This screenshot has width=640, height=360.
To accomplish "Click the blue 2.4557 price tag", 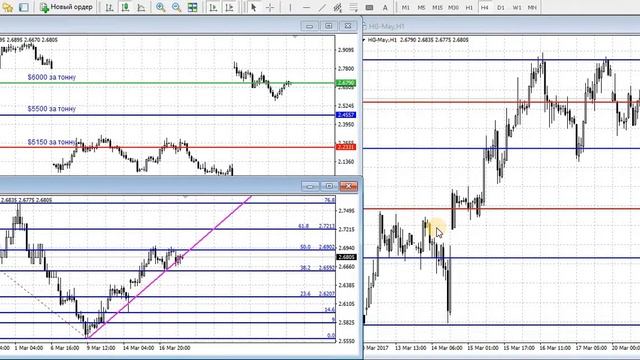I will 346,115.
